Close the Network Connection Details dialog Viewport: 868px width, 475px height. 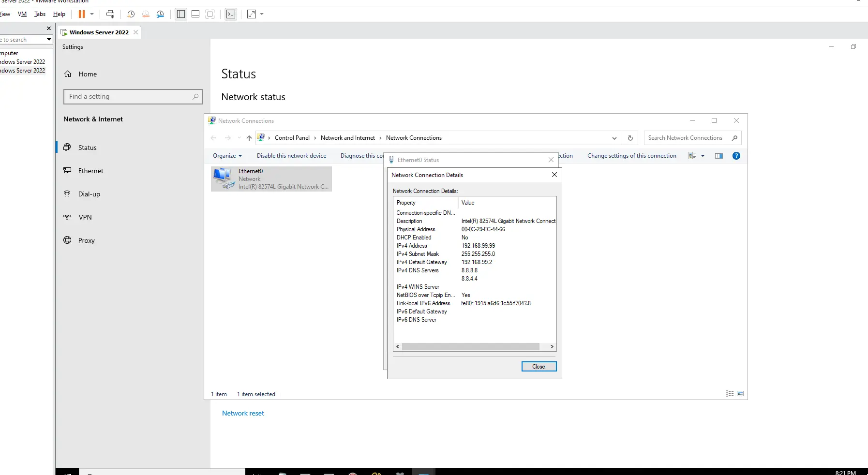point(539,367)
